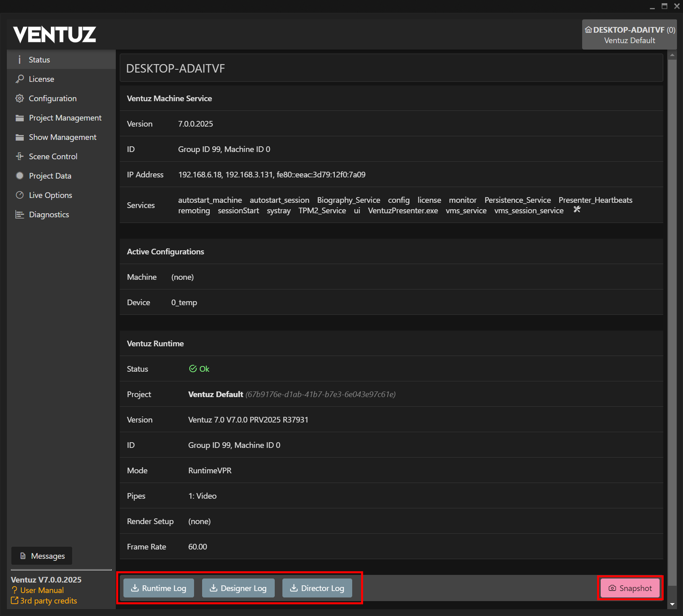Take a Snapshot

click(x=630, y=588)
